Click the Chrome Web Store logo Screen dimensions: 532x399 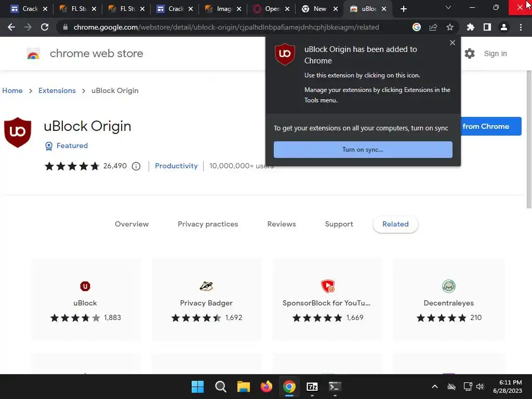[33, 54]
